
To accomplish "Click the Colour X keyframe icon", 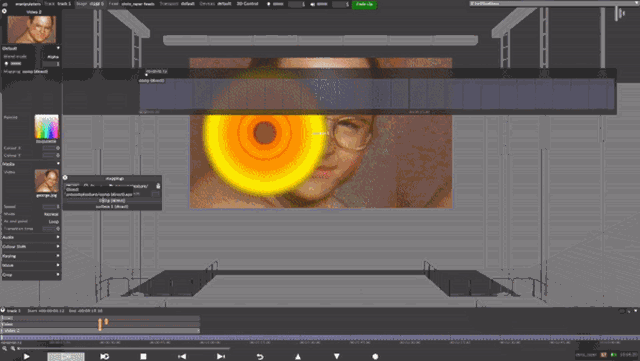I will pyautogui.click(x=58, y=148).
